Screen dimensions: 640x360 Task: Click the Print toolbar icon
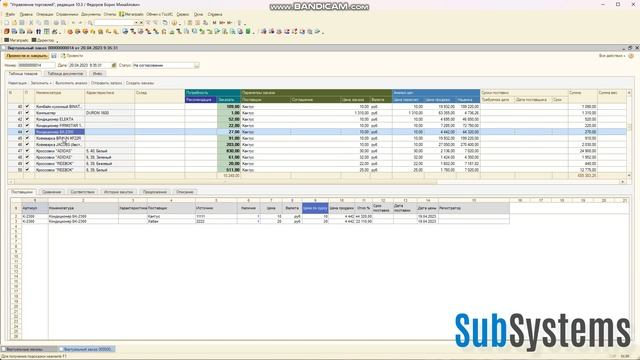point(56,22)
